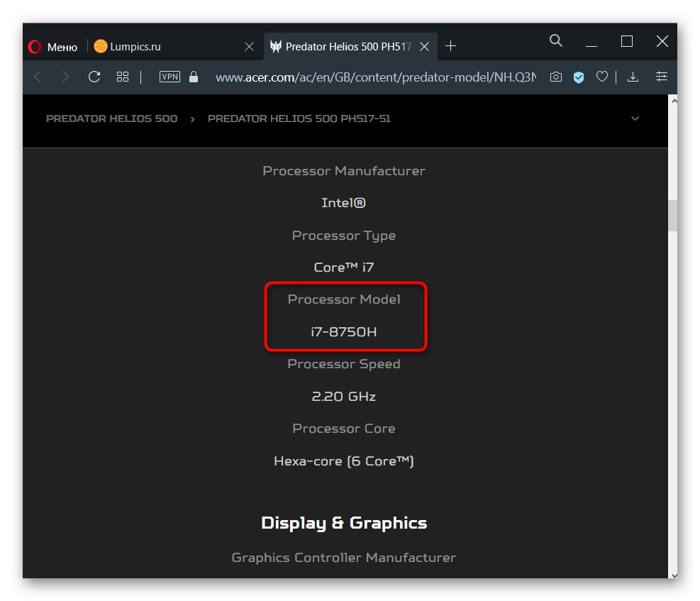
Task: Open the Speed Dial start page
Action: coord(123,77)
